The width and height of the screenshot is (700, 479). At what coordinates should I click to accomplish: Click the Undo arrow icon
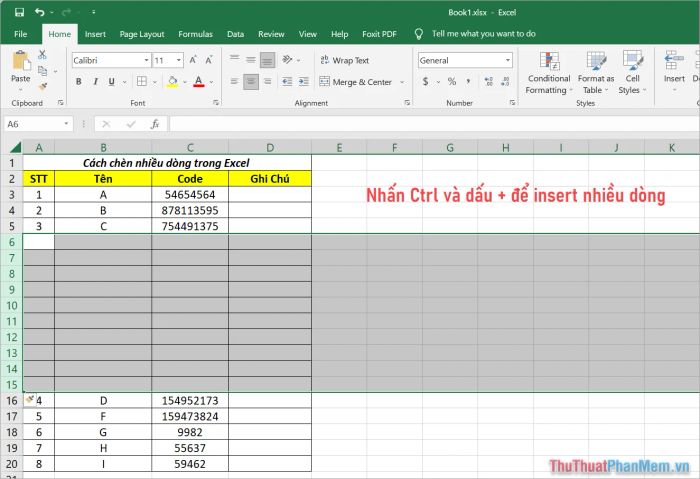coord(39,12)
